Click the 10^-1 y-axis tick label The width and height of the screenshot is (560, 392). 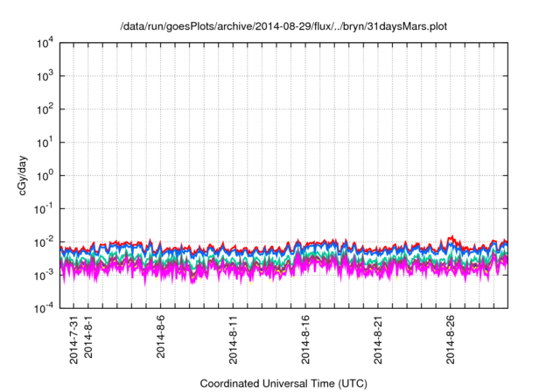pos(44,209)
